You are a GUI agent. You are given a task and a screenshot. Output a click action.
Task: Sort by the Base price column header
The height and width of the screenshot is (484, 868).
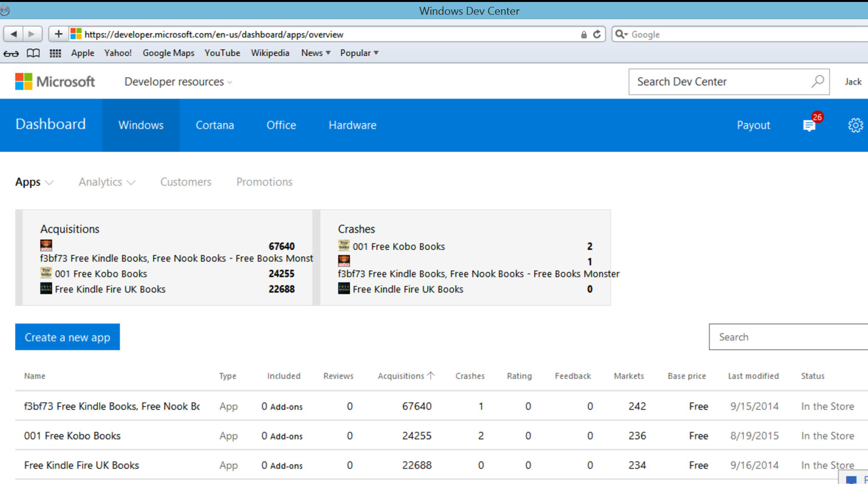[687, 376]
